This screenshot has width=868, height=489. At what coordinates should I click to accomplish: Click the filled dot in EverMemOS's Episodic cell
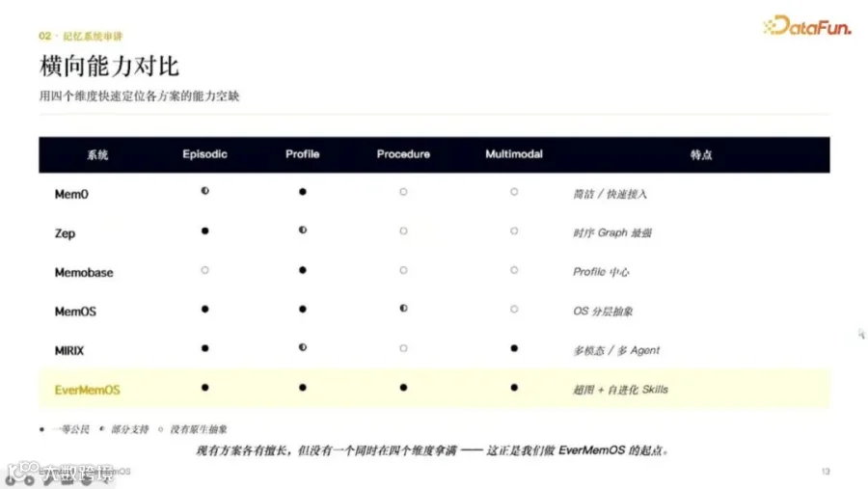tap(204, 388)
